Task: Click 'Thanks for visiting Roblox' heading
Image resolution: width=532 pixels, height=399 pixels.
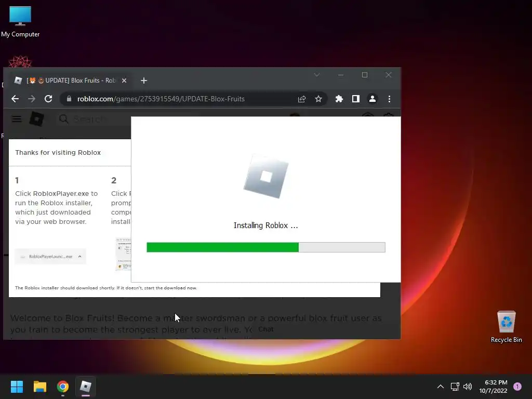Action: [x=58, y=153]
